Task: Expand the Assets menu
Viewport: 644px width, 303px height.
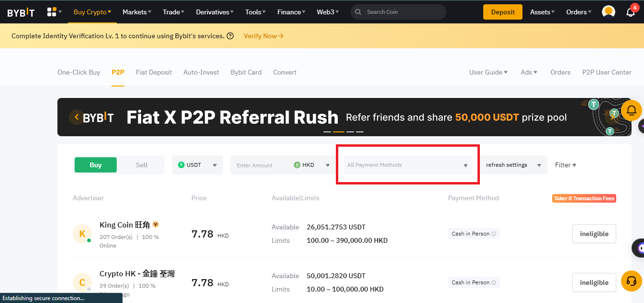Action: click(x=543, y=12)
